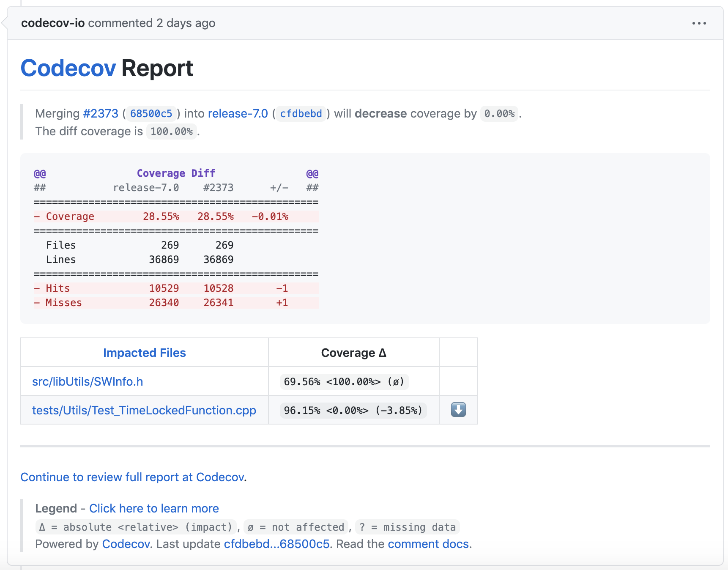This screenshot has width=728, height=570.
Task: Continue to review full report at Codecov
Action: [132, 477]
